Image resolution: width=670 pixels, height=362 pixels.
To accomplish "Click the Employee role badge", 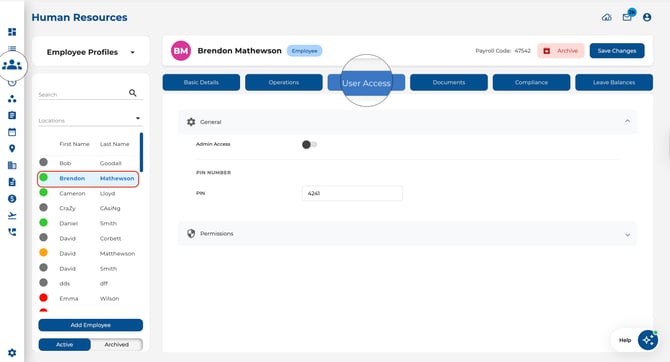I will point(305,51).
